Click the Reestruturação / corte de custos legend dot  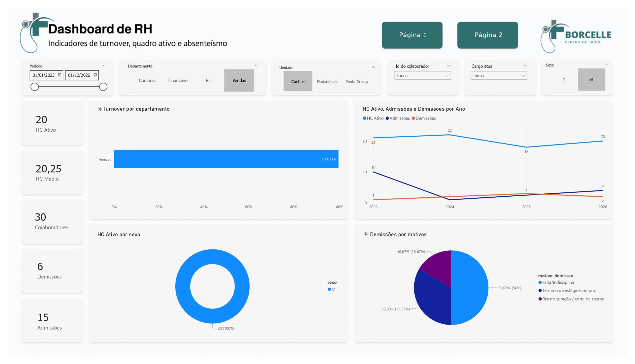point(540,299)
